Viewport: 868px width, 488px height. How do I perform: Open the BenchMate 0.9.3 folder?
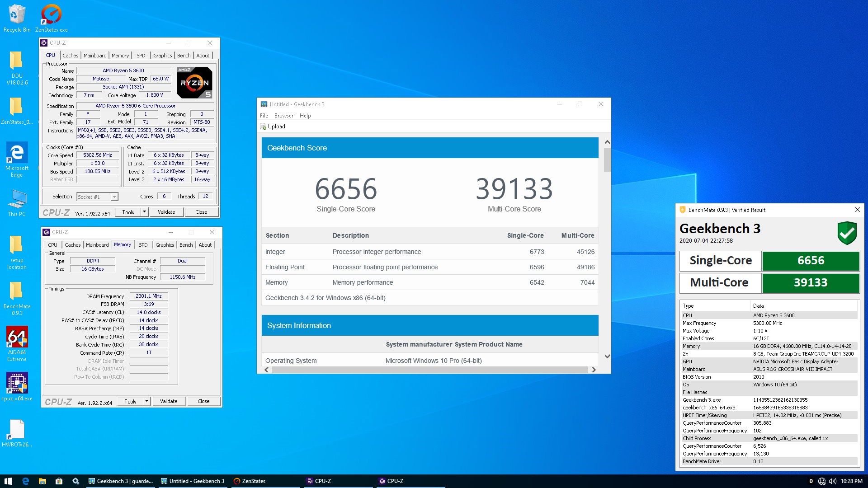[x=17, y=298]
